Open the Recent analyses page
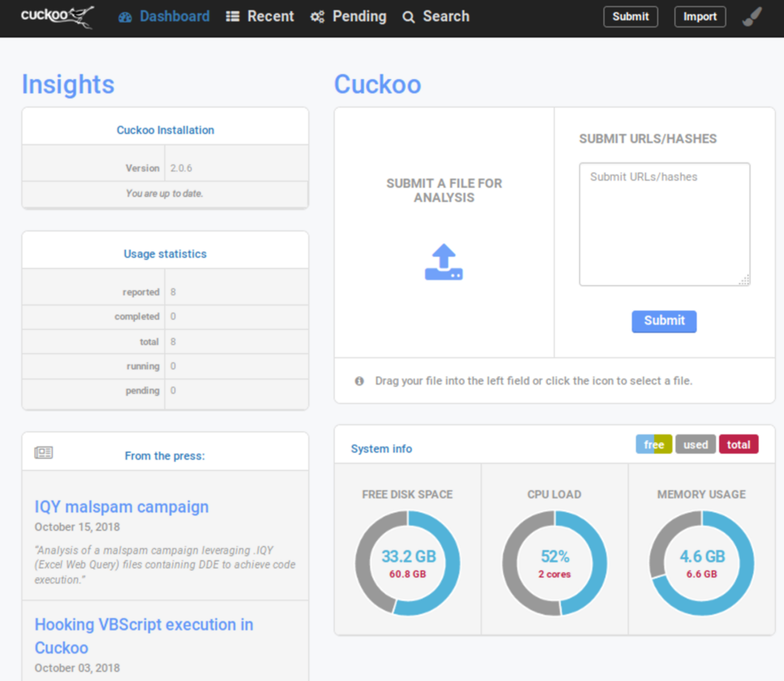The height and width of the screenshot is (681, 784). (260, 17)
